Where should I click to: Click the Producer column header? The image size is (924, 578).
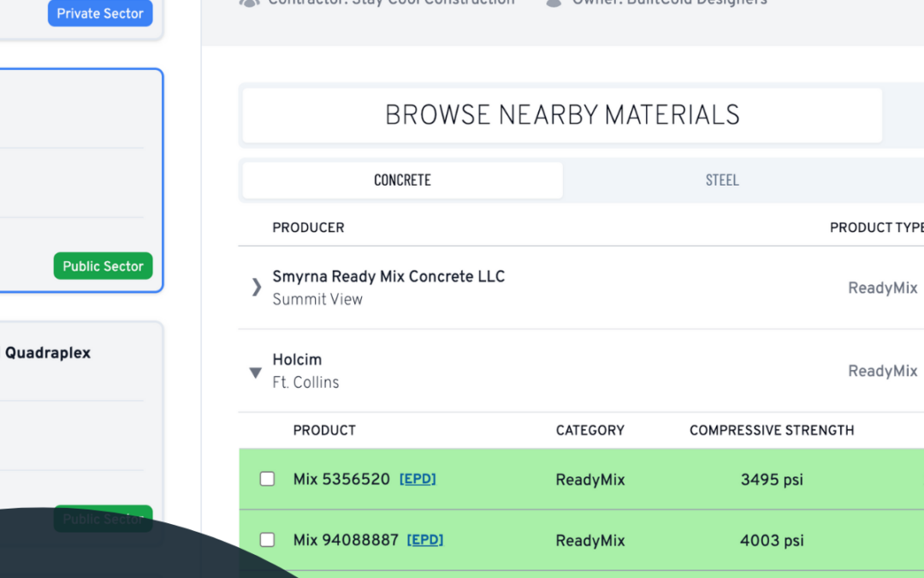pyautogui.click(x=308, y=228)
